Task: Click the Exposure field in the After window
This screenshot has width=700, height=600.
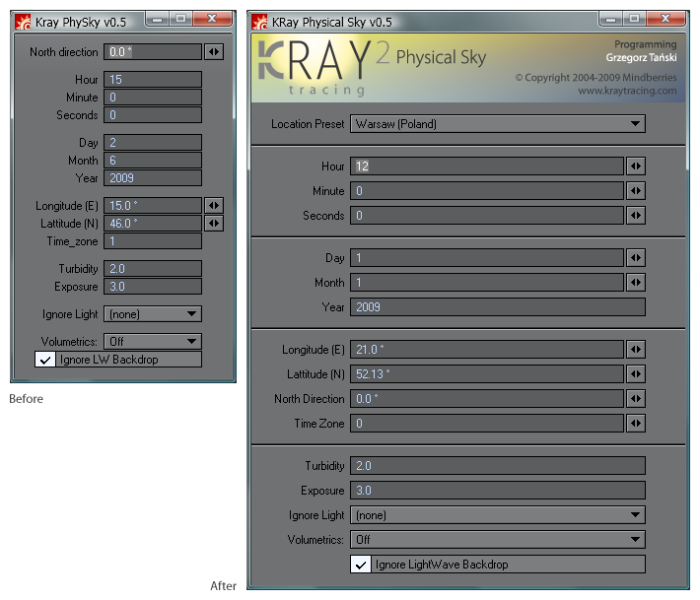Action: point(498,491)
